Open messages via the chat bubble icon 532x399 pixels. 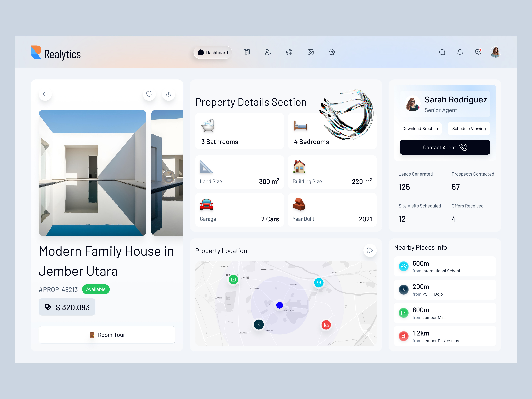478,52
